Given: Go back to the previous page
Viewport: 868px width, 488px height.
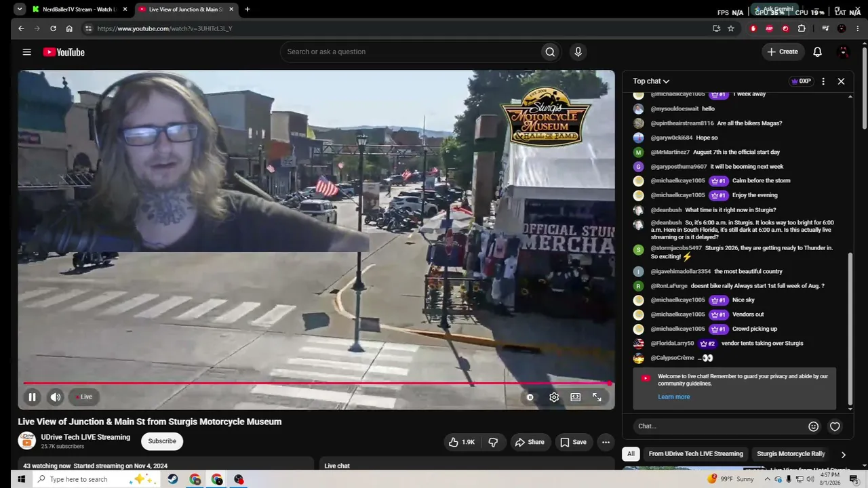Looking at the screenshot, I should pyautogui.click(x=21, y=28).
